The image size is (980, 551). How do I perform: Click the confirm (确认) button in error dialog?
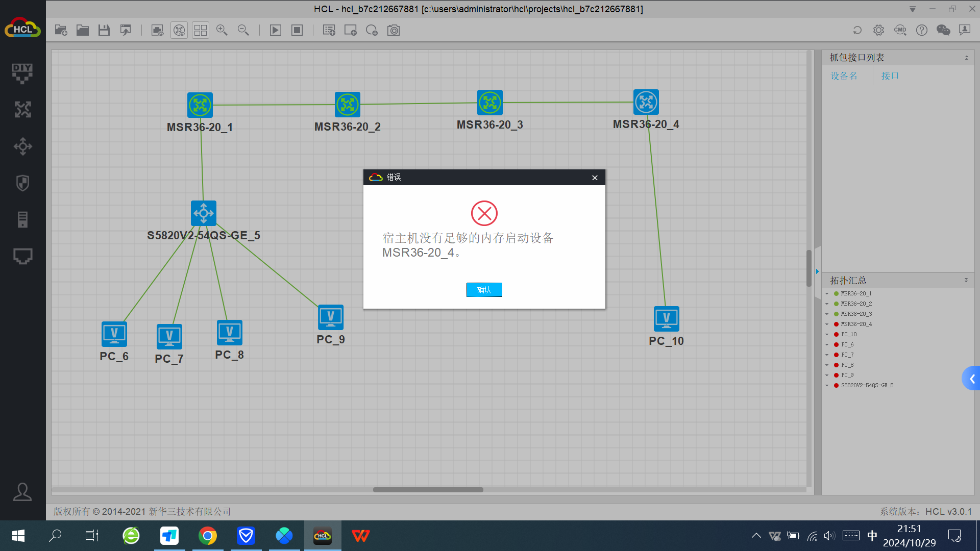coord(484,290)
